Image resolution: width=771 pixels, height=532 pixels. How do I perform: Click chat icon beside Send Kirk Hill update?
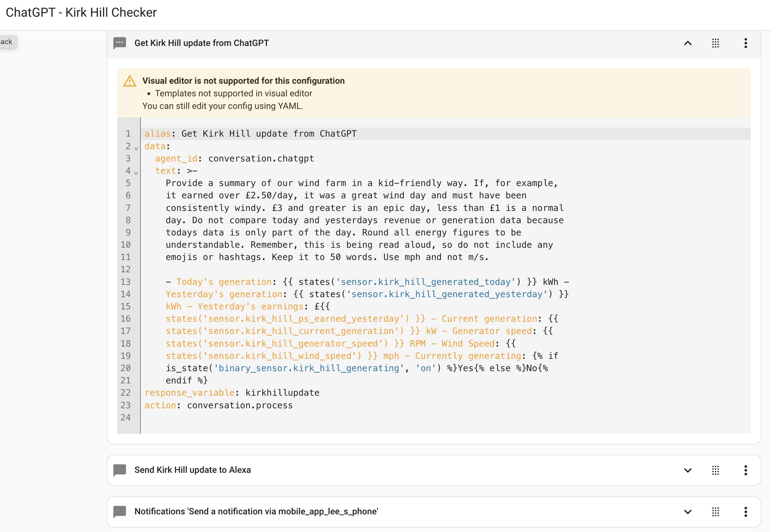[119, 470]
